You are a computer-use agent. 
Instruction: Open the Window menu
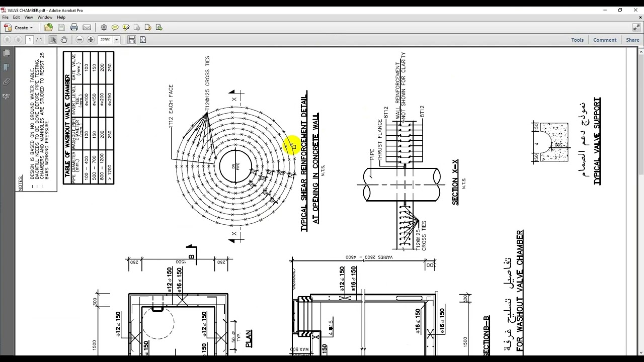tap(45, 17)
